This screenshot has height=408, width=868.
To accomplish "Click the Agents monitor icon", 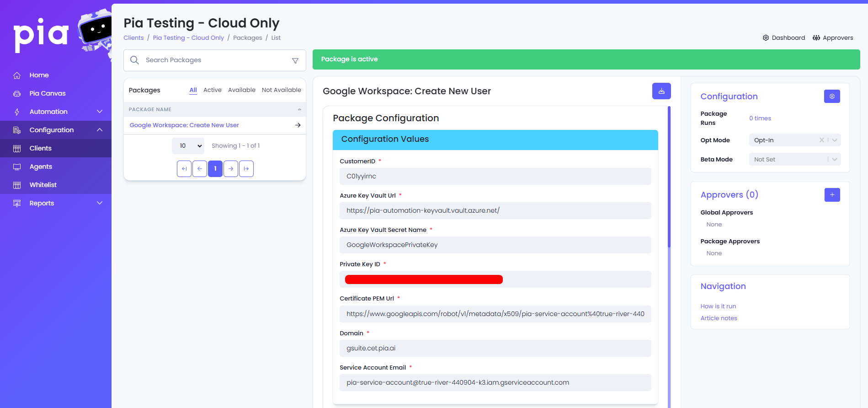I will (17, 166).
